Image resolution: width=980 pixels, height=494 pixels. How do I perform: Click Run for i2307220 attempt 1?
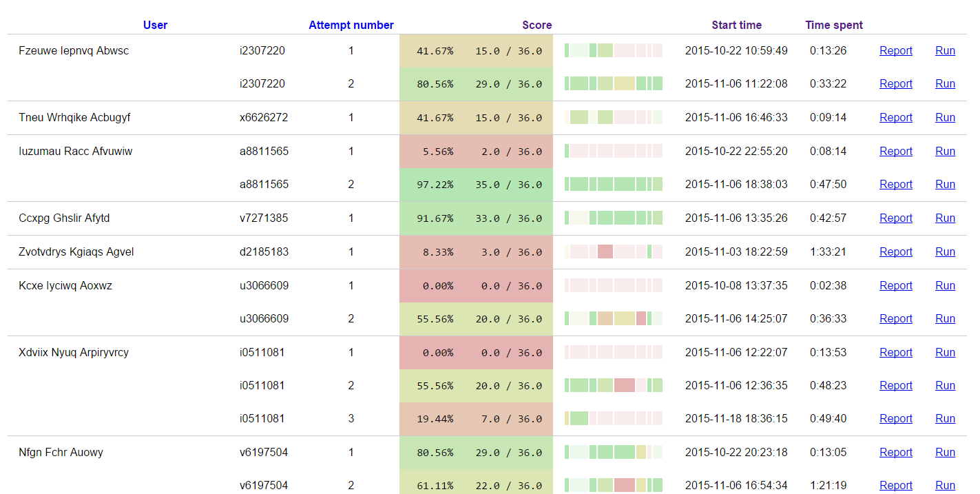pos(945,51)
